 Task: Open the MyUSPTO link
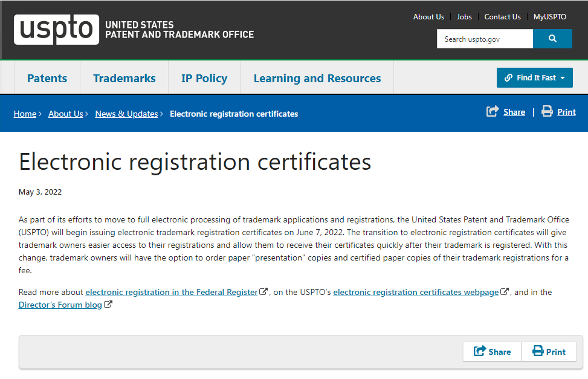pos(550,17)
